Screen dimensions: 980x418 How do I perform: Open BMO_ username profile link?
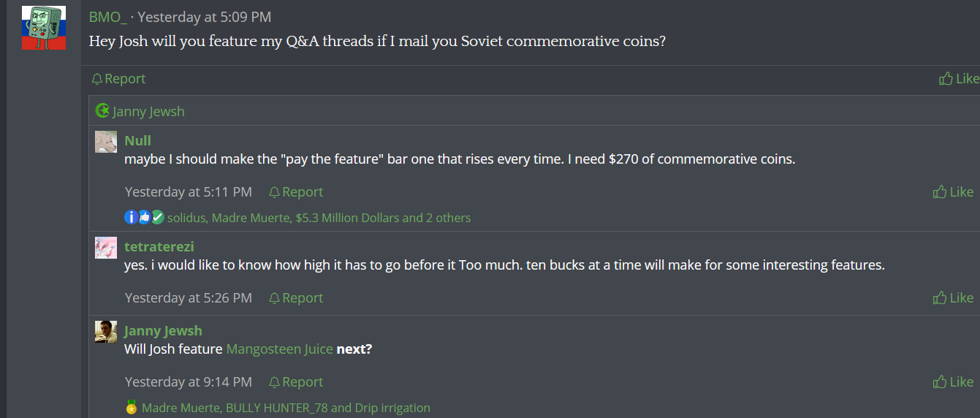[107, 17]
